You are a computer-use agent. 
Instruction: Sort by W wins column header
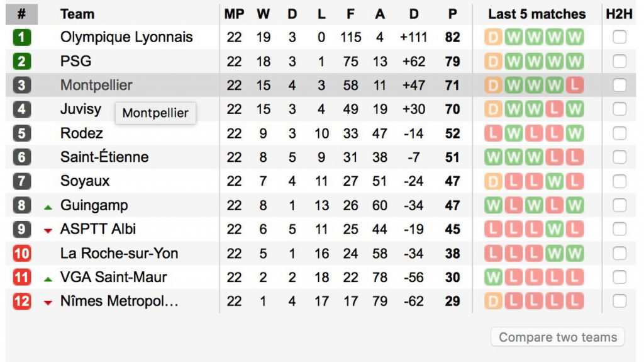click(264, 14)
